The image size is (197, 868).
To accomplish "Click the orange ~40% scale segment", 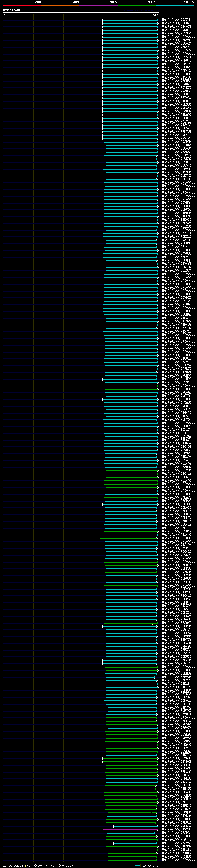I will tap(60, 6).
